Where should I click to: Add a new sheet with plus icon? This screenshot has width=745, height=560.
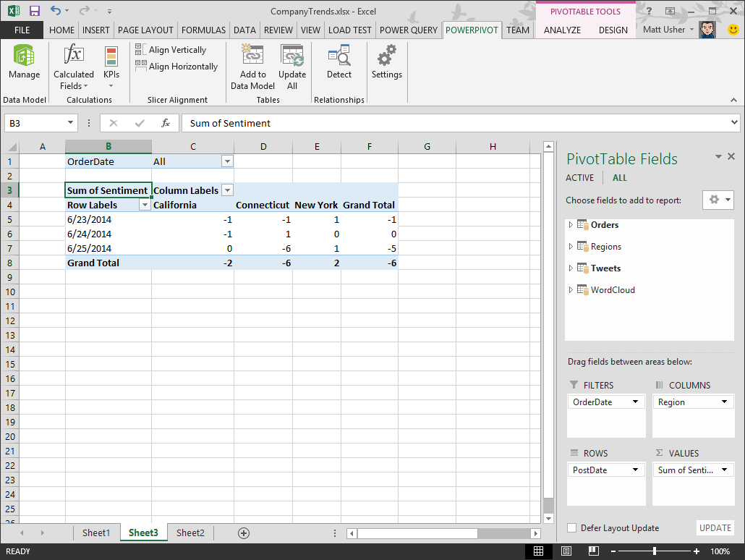[x=244, y=533]
